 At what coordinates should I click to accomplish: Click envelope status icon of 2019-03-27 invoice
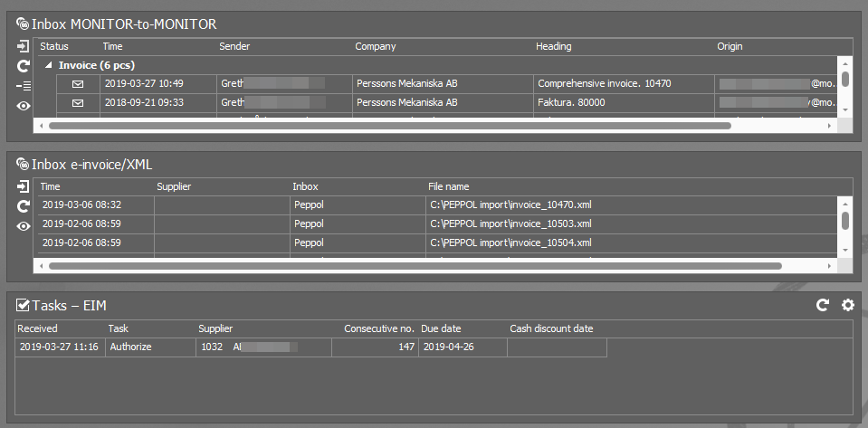pos(77,83)
